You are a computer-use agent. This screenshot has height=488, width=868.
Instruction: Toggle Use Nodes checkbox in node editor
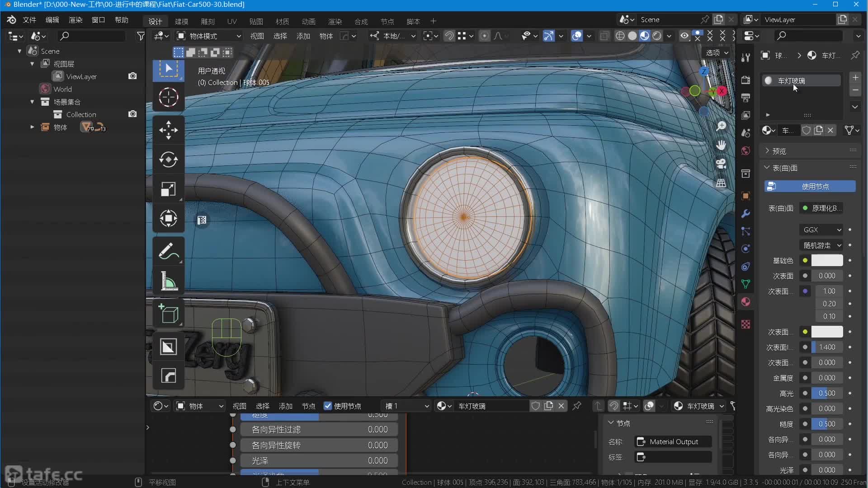coord(328,406)
